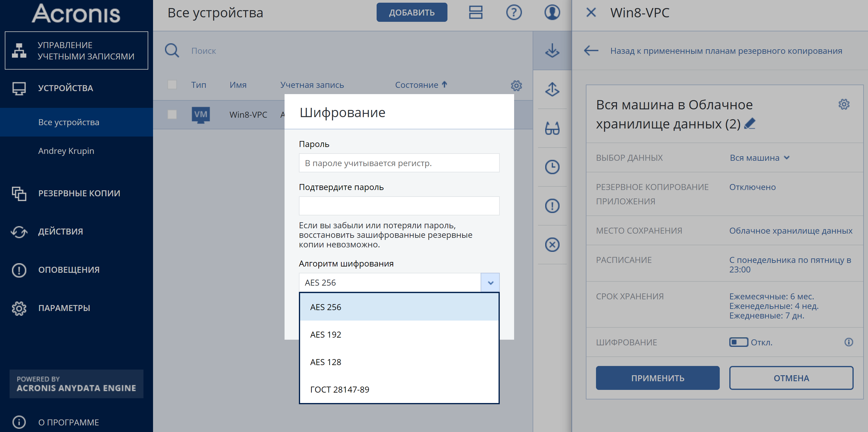
Task: Open 'О ПРОГРАММЕ' entry
Action: tap(69, 422)
